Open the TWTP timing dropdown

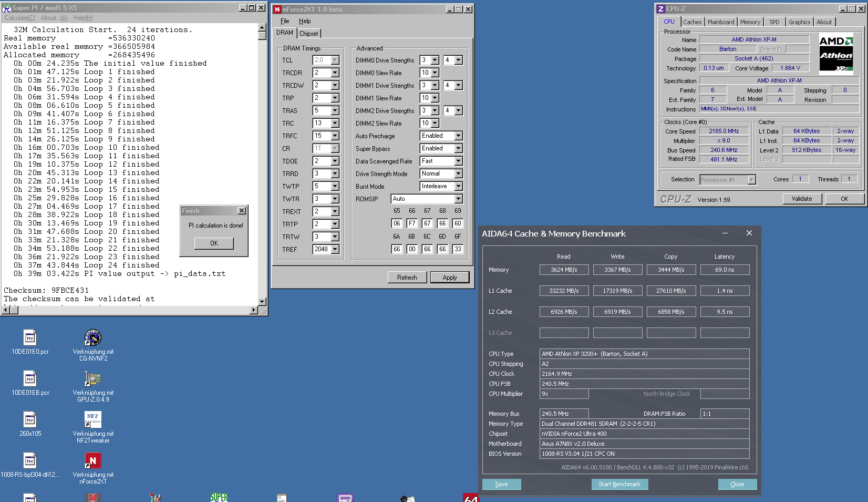(x=335, y=187)
